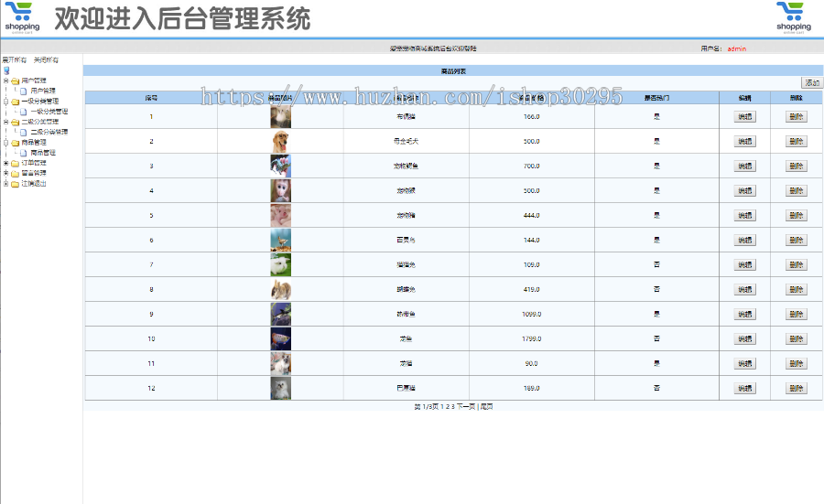Open the child 商品管理 page link
The height and width of the screenshot is (504, 824).
[43, 153]
